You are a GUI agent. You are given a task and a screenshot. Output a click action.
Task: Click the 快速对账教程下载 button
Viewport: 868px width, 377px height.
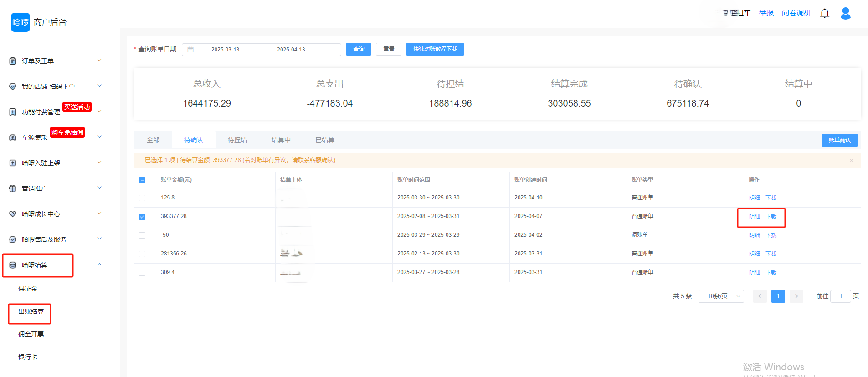(435, 49)
